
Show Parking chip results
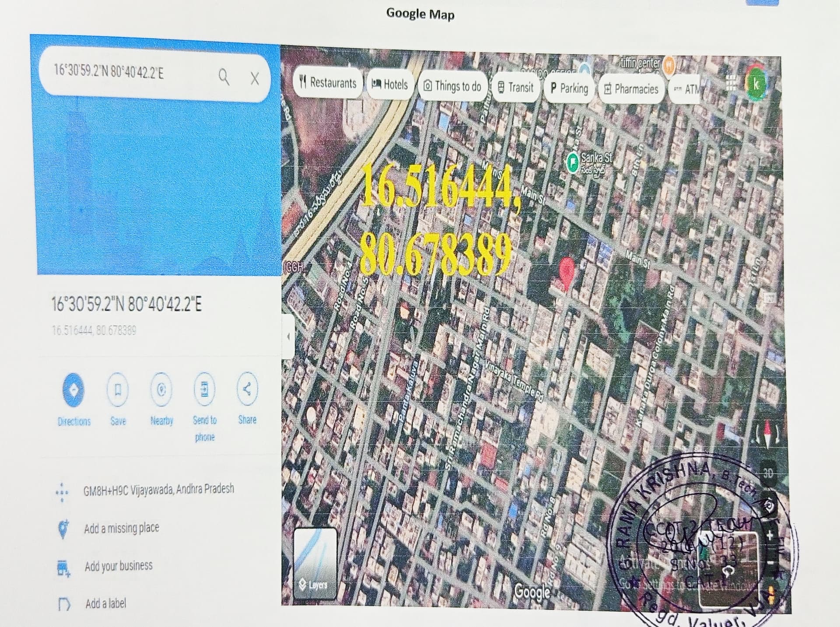(x=569, y=89)
